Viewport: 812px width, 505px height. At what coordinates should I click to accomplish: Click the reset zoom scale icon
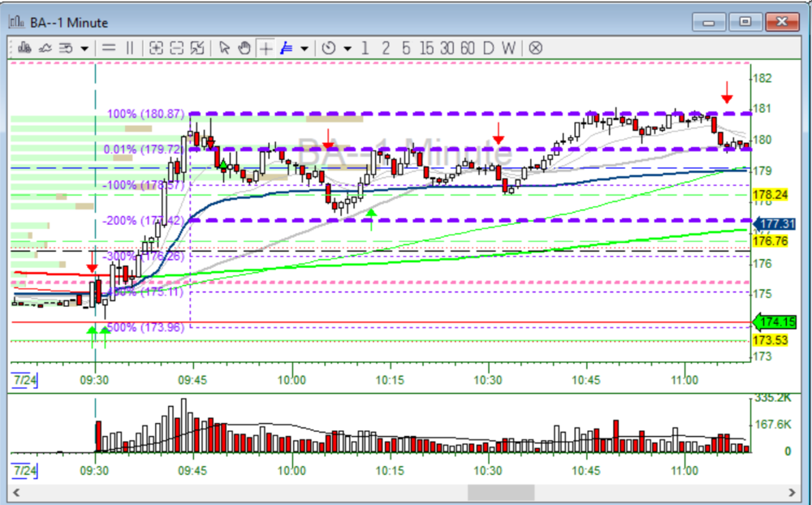click(197, 48)
